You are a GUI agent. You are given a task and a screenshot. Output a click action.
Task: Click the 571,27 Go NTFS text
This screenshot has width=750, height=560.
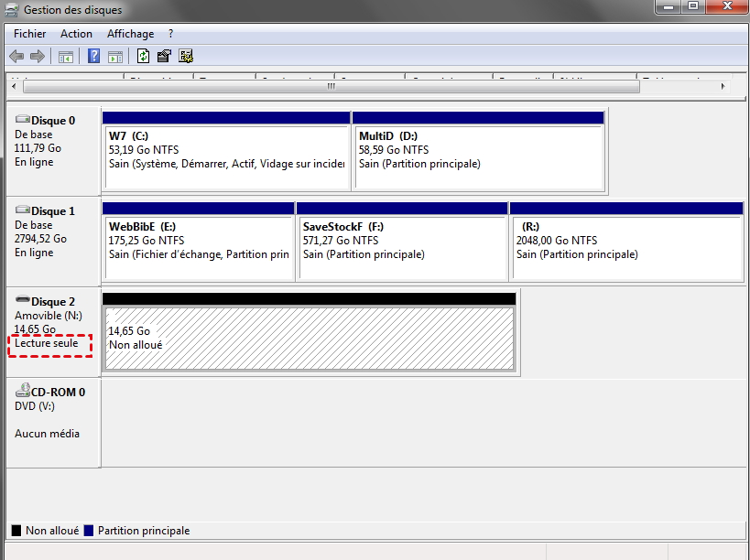(x=341, y=241)
